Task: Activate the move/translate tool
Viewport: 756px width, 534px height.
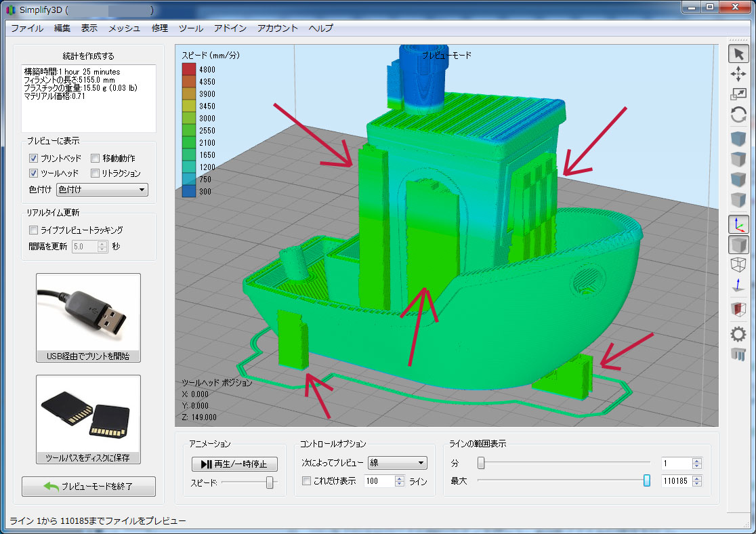Action: coord(738,75)
